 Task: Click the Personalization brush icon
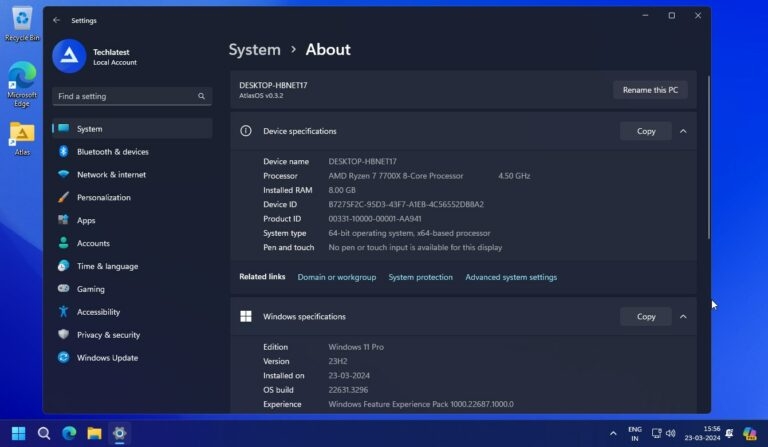pos(63,197)
